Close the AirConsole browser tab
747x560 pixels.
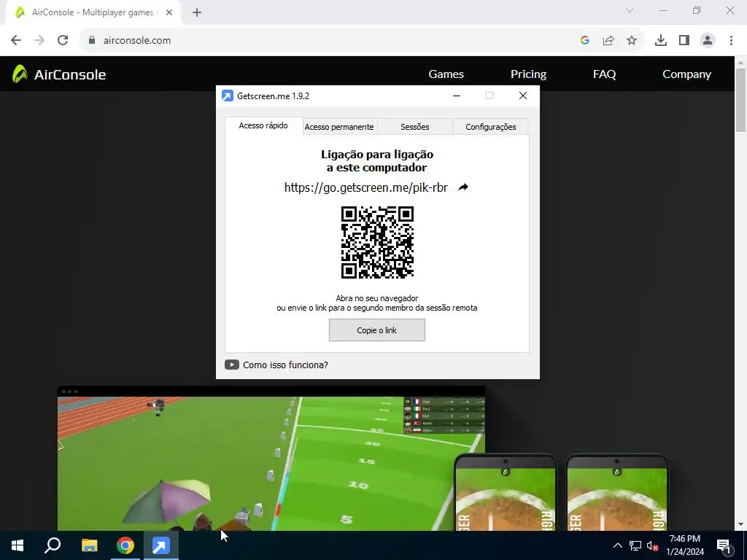coord(169,12)
